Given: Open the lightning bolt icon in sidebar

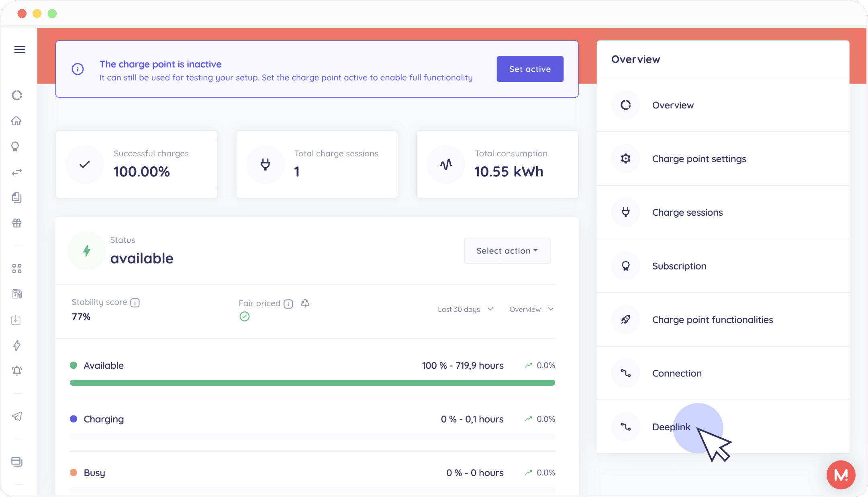Looking at the screenshot, I should click(x=17, y=345).
